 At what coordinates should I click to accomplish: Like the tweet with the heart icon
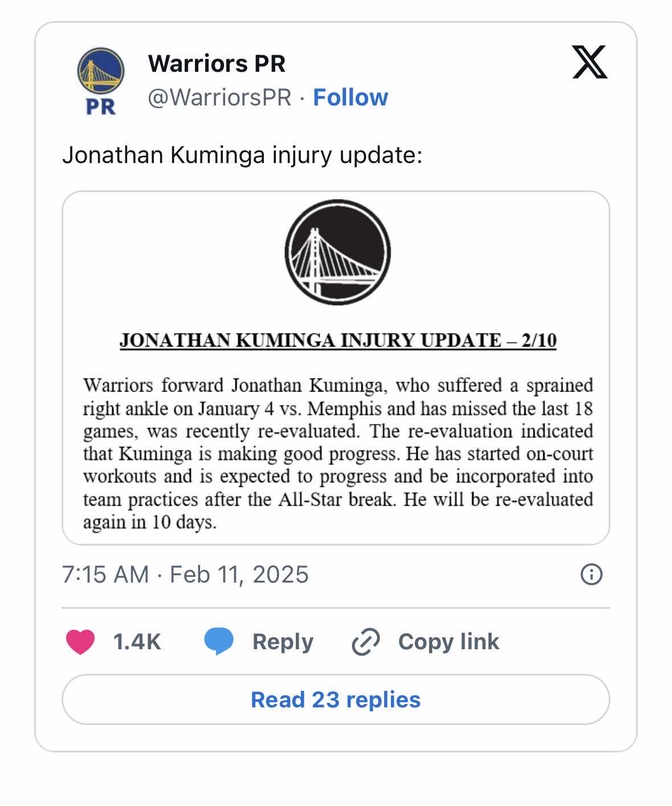(x=80, y=642)
